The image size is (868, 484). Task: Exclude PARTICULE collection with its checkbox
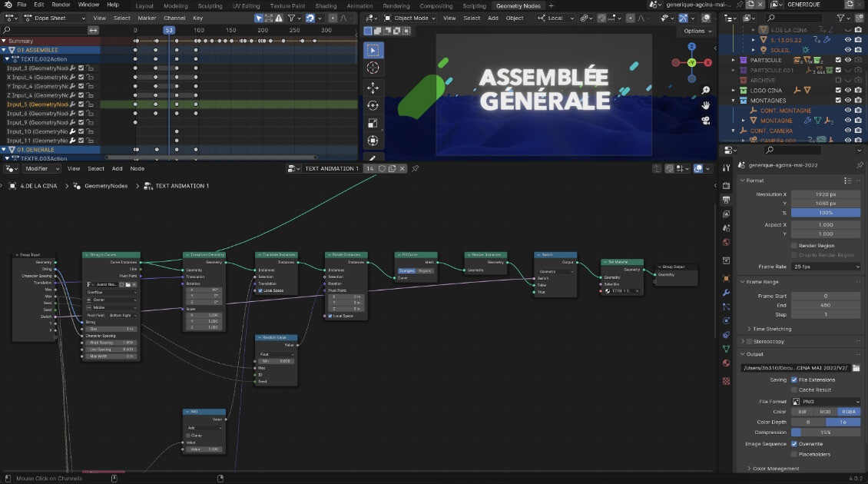[838, 60]
